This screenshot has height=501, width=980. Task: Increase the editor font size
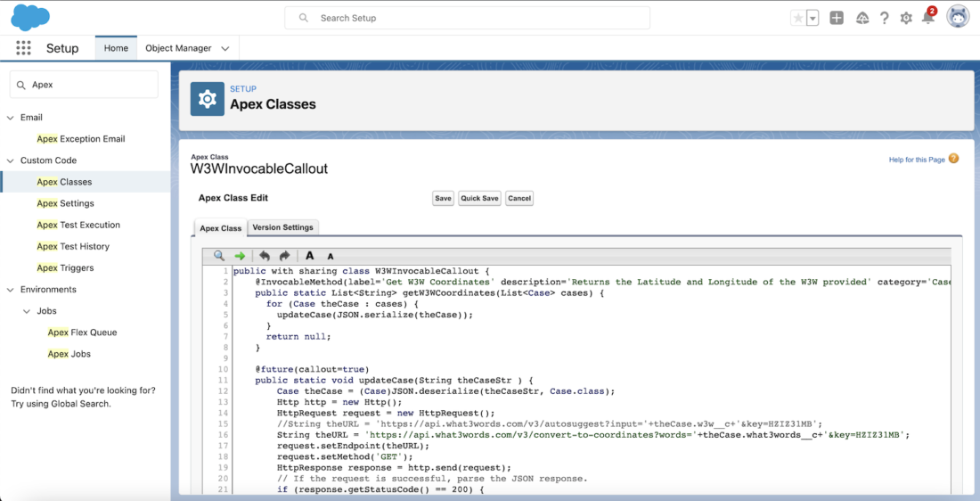pos(309,256)
